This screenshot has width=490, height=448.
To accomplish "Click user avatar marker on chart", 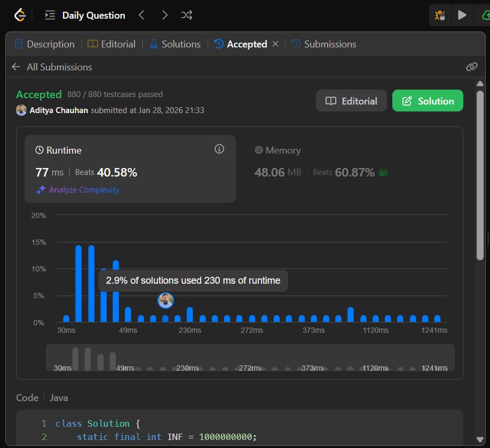I will point(165,300).
